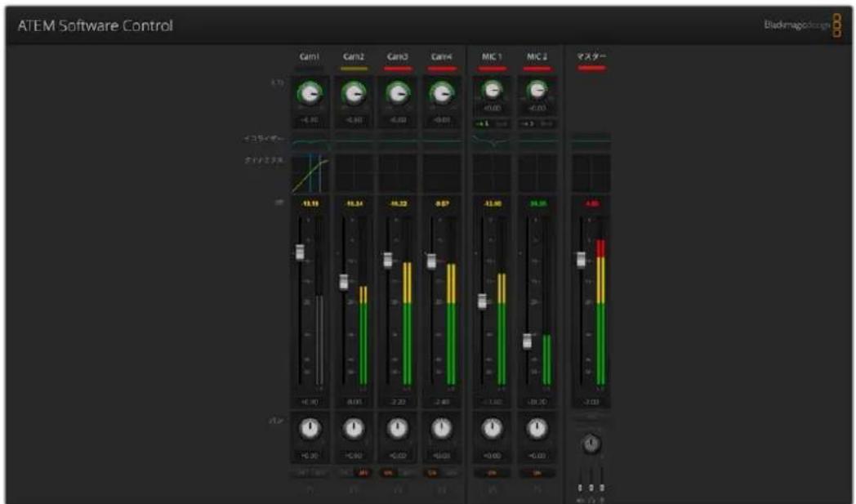Click MIC 1 channel fader handle

tap(482, 301)
